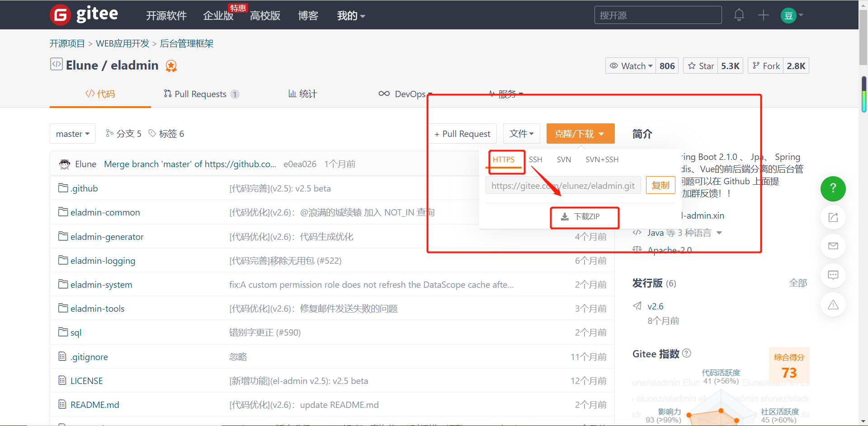
Task: Open the v2.6 release link
Action: (x=655, y=306)
